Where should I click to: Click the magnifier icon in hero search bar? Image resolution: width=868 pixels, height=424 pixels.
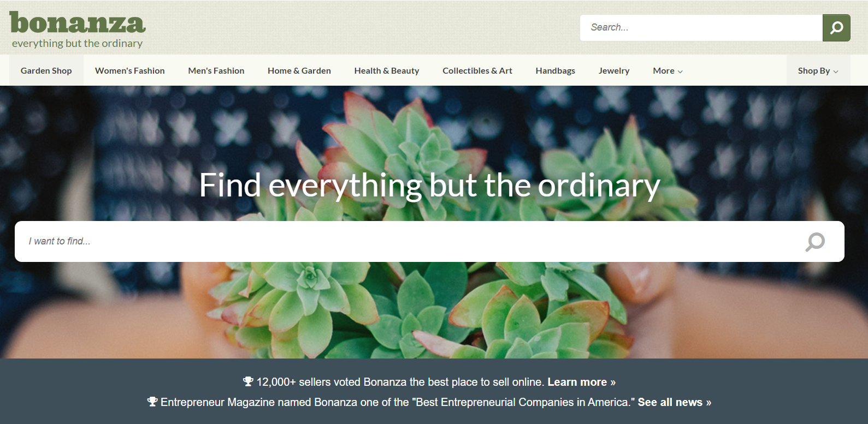[815, 242]
